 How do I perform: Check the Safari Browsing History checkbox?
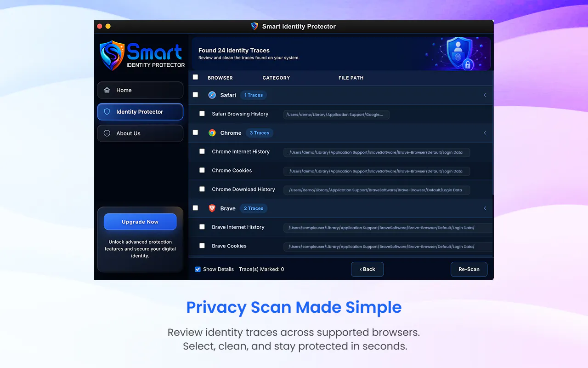202,114
